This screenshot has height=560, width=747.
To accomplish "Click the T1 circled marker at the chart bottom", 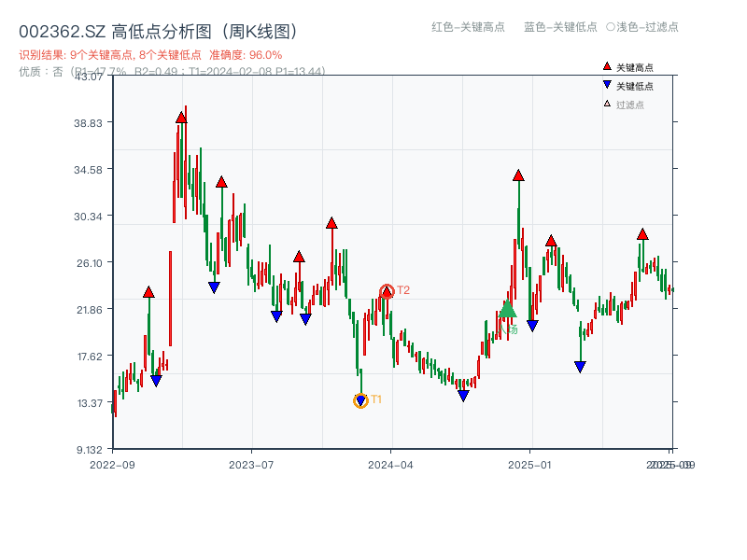I will click(359, 399).
